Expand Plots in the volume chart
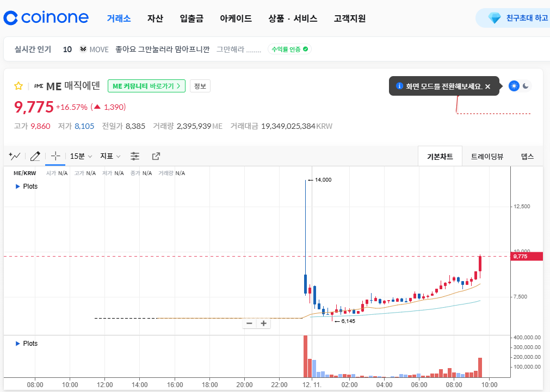This screenshot has height=392, width=550. [x=26, y=343]
